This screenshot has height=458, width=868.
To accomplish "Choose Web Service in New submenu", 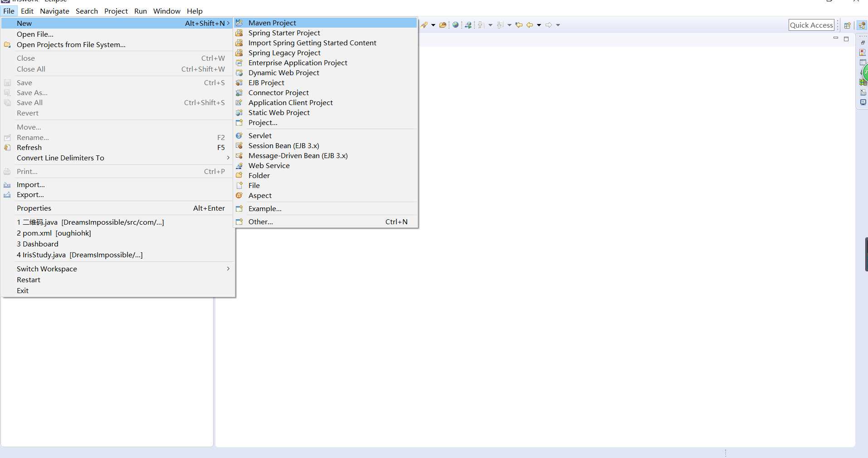I will point(325,165).
